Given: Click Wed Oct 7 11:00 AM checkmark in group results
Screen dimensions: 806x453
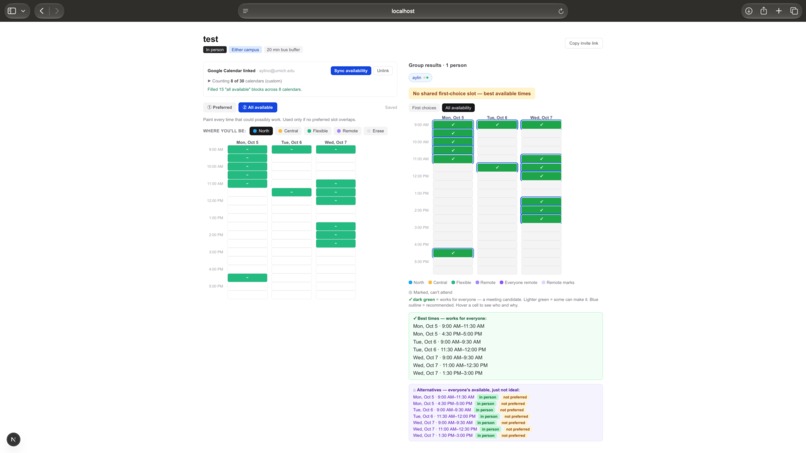Looking at the screenshot, I should 541,159.
